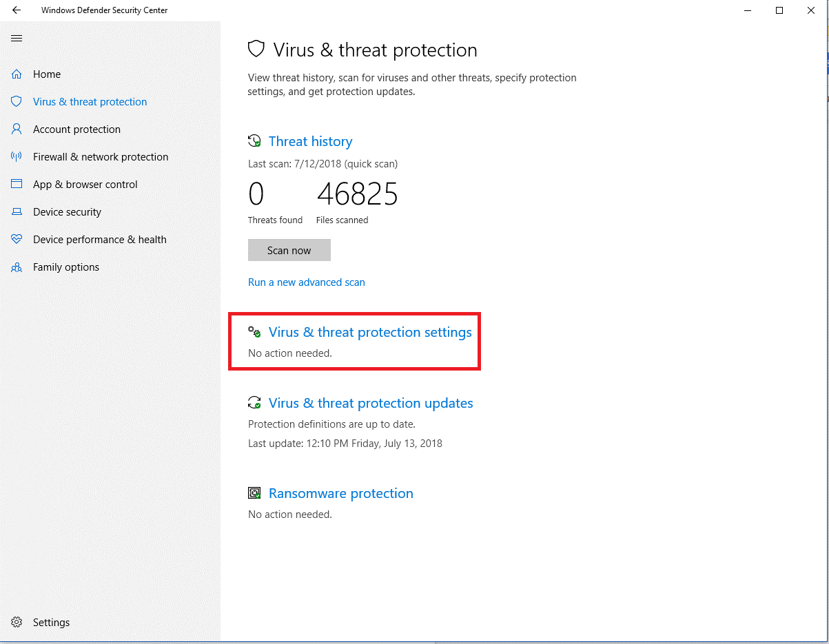Open Settings at sidebar bottom
Viewport: 829px width, 644px height.
52,623
